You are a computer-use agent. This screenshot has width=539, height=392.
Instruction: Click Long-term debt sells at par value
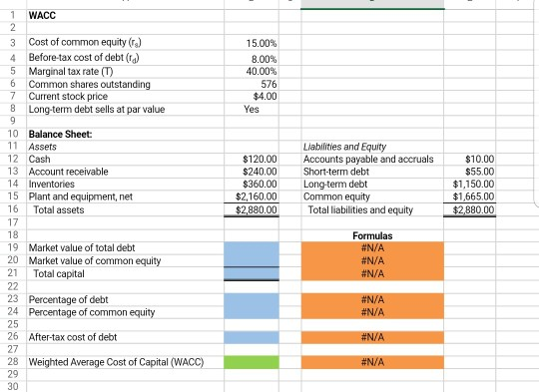(x=97, y=110)
